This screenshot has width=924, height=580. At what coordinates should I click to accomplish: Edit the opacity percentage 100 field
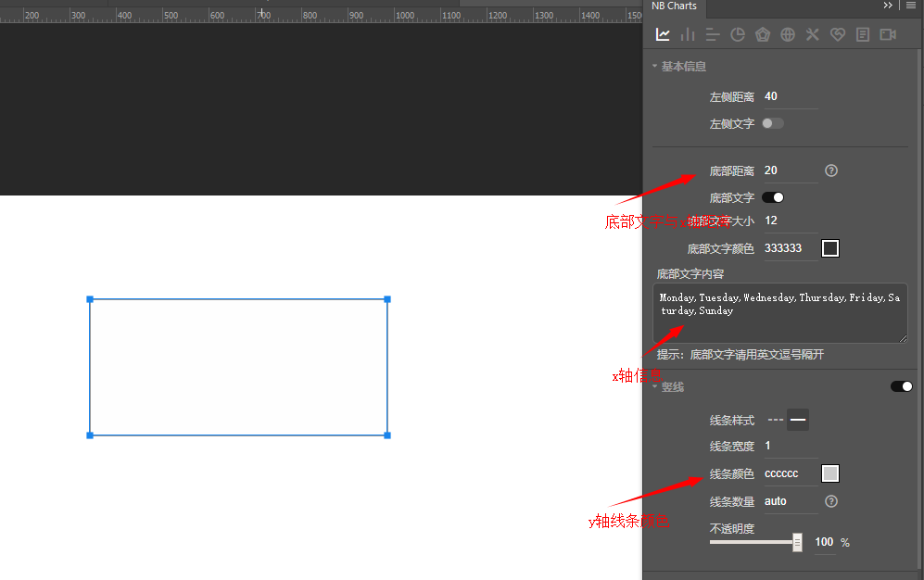[824, 542]
